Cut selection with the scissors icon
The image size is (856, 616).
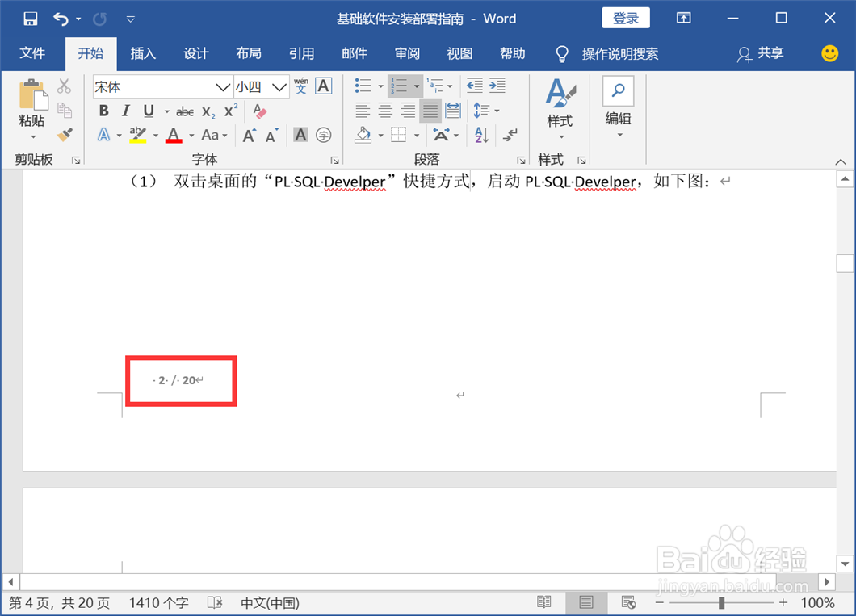click(65, 86)
